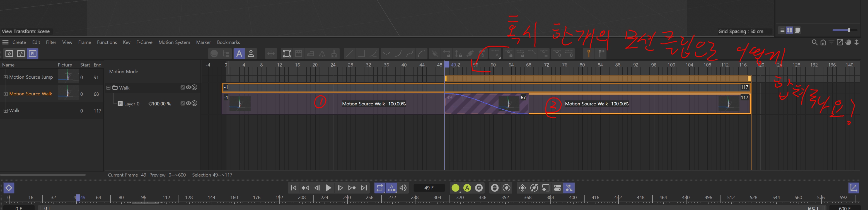Screen dimensions: 868x210
Task: Enable Autokeying green A button
Action: (x=467, y=188)
